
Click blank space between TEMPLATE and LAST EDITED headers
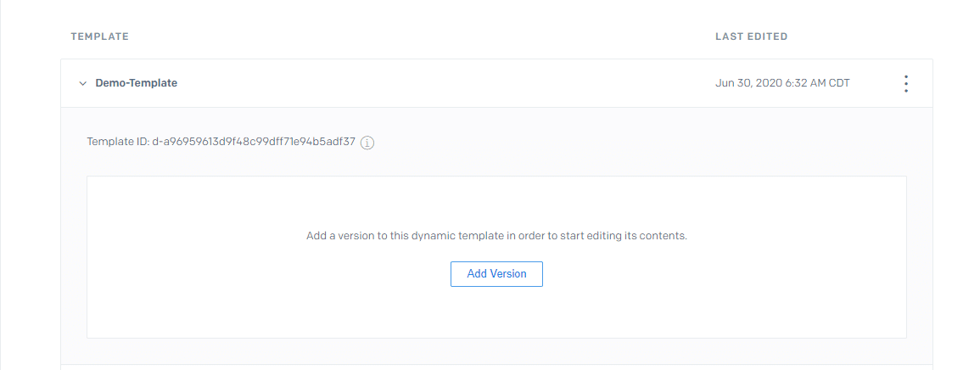tap(424, 36)
